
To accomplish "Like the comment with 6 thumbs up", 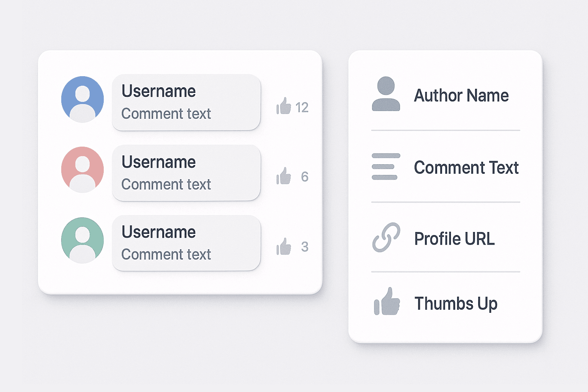I will point(284,176).
